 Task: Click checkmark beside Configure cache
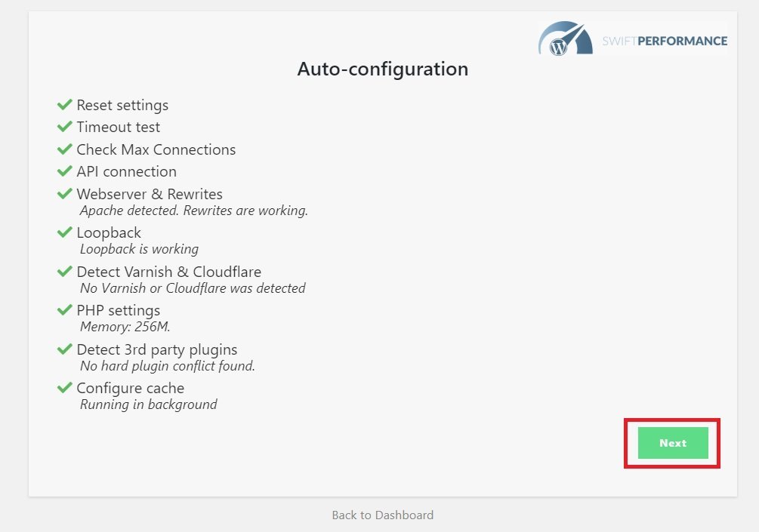coord(64,388)
